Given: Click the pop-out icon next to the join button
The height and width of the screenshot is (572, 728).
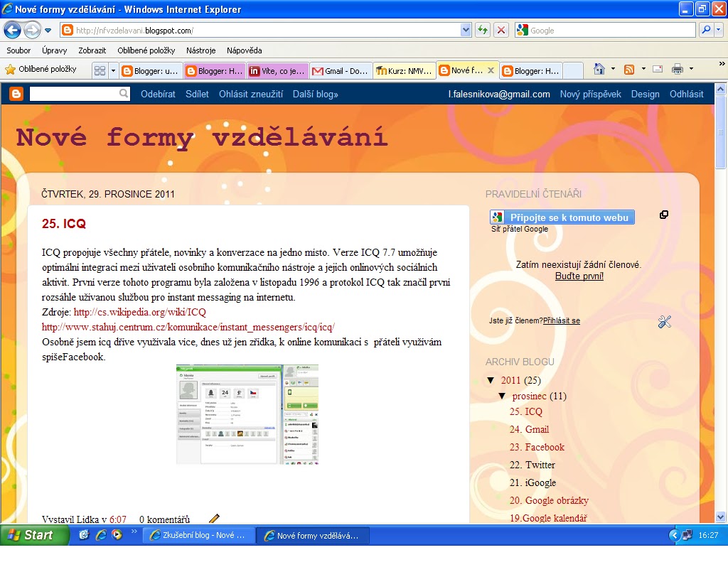Looking at the screenshot, I should point(664,215).
